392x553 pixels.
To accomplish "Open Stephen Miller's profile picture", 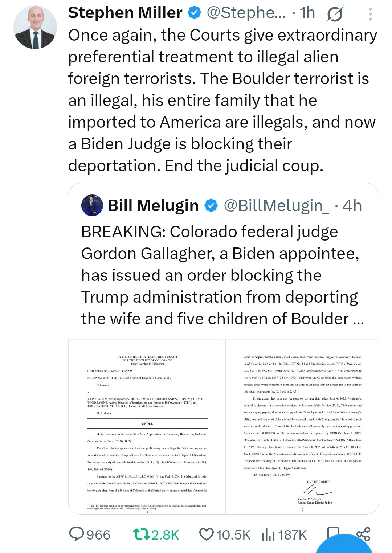I will tap(35, 28).
